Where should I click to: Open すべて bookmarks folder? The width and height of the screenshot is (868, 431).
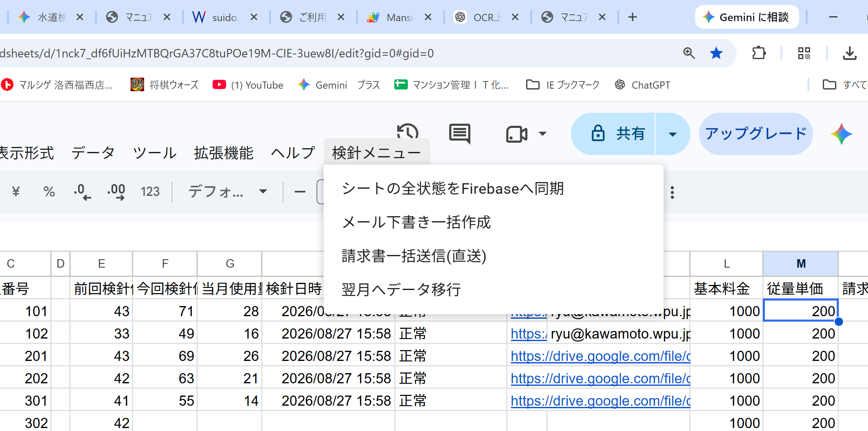tap(845, 85)
